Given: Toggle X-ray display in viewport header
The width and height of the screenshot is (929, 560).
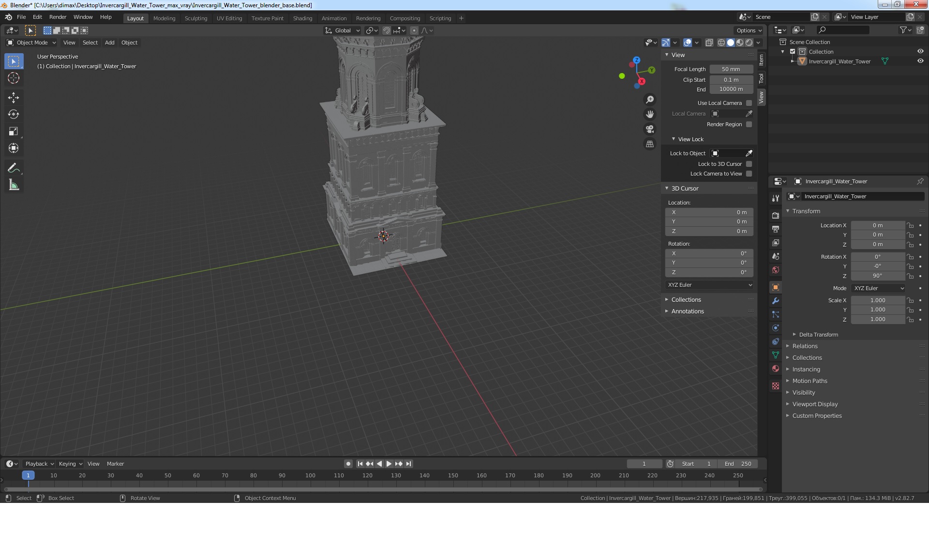Looking at the screenshot, I should pyautogui.click(x=709, y=43).
